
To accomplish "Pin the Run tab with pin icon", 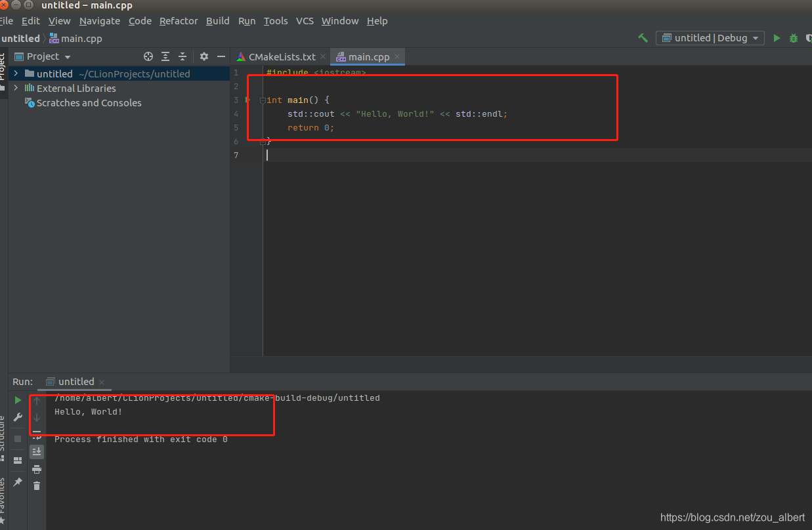I will tap(18, 482).
